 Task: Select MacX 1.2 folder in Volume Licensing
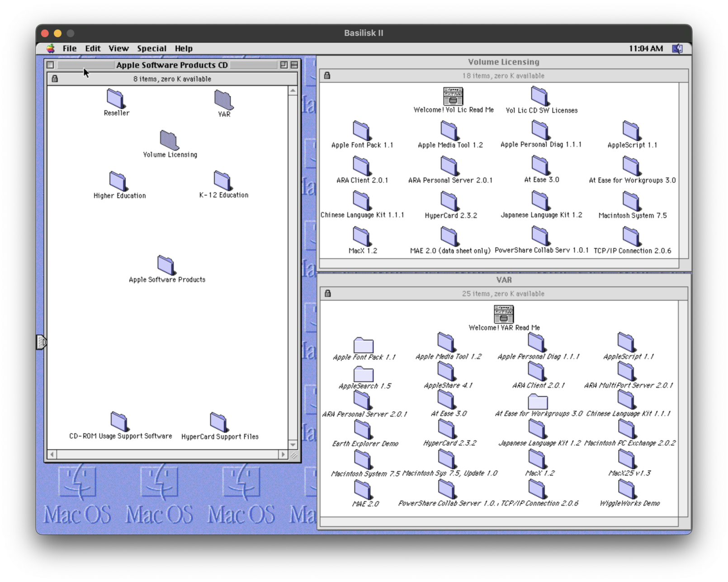coord(362,236)
